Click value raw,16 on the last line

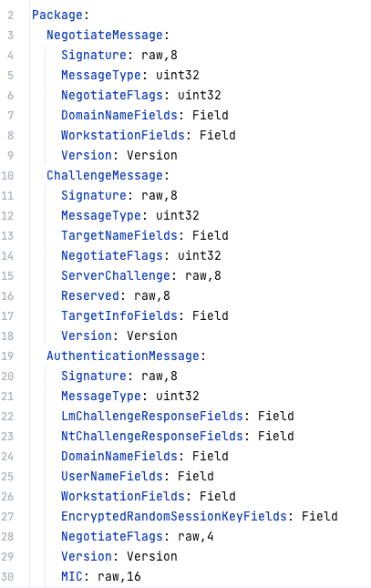[119, 576]
